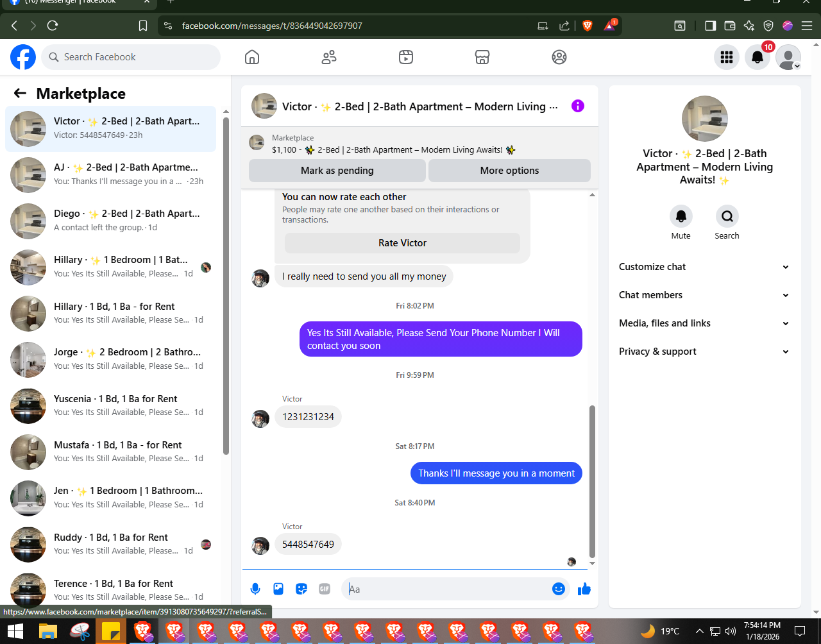Click the conversation list scrollbar

(226, 285)
